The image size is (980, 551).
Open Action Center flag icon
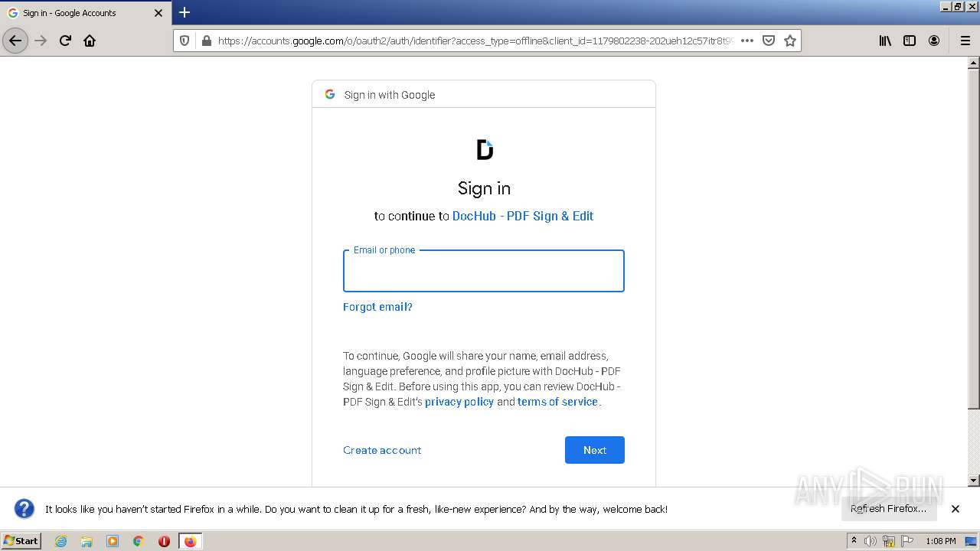click(907, 541)
